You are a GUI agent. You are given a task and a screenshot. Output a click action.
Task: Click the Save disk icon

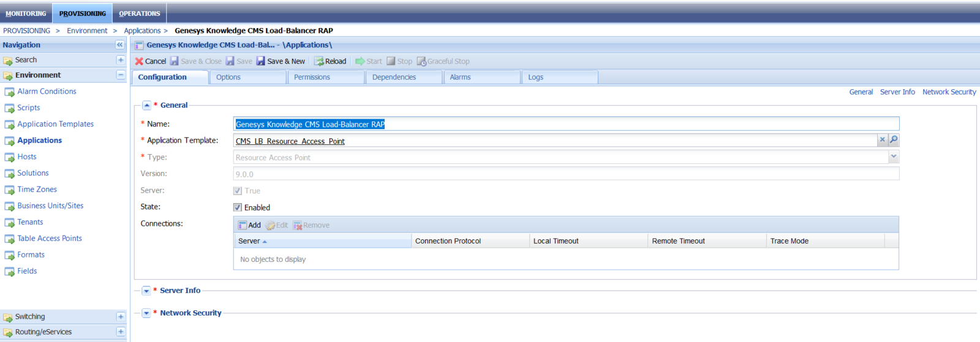230,61
